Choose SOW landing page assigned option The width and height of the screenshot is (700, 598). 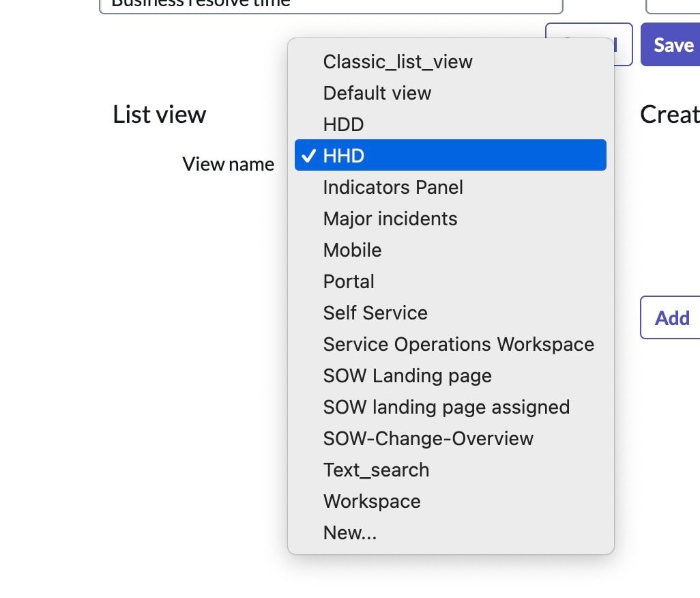point(446,407)
